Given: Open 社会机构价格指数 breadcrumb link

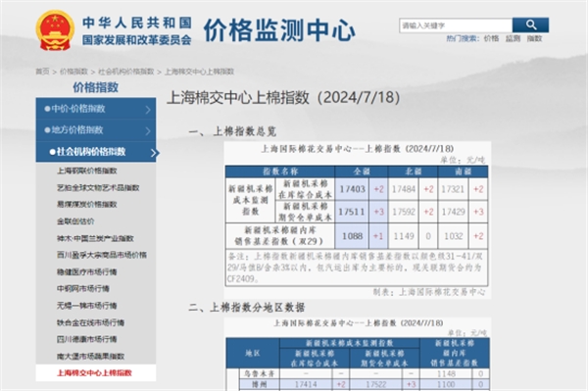Looking at the screenshot, I should pyautogui.click(x=126, y=72).
